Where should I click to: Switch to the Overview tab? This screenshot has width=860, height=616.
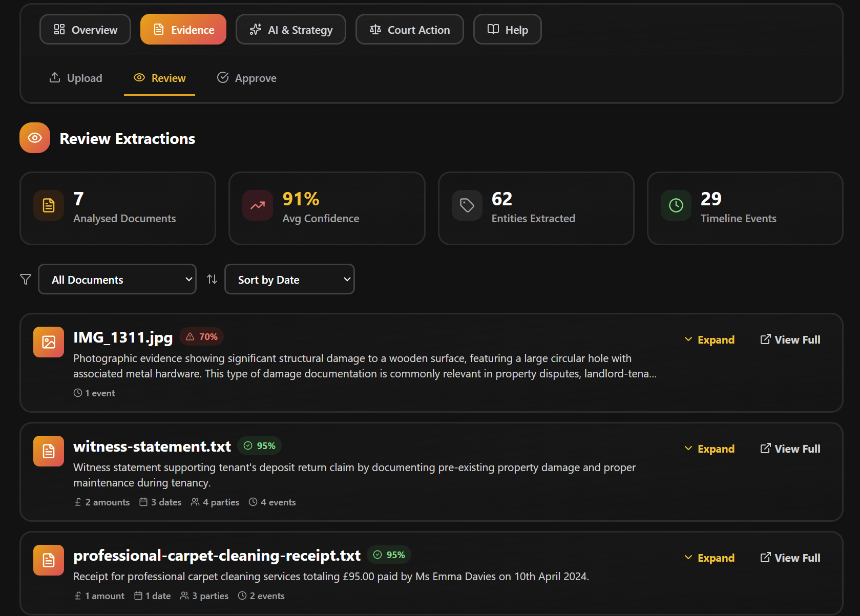click(85, 29)
